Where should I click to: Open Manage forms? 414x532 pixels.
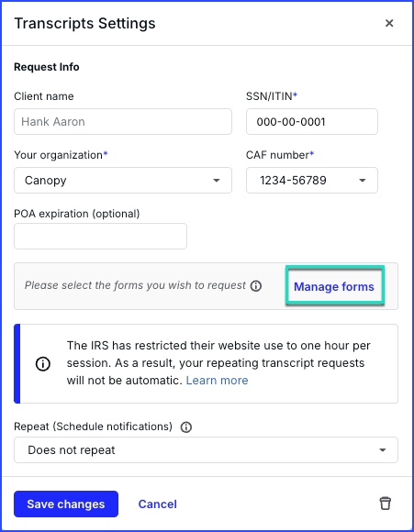[334, 287]
